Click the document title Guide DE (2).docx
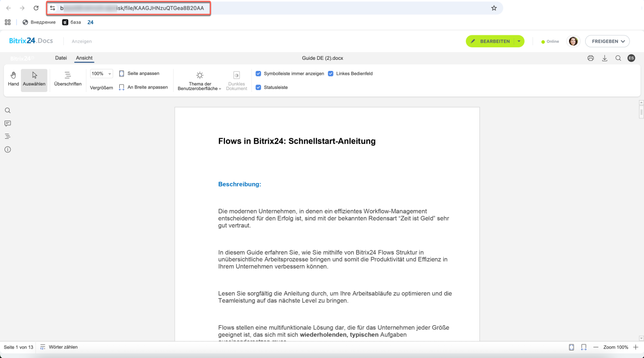The height and width of the screenshot is (358, 644). (x=323, y=58)
